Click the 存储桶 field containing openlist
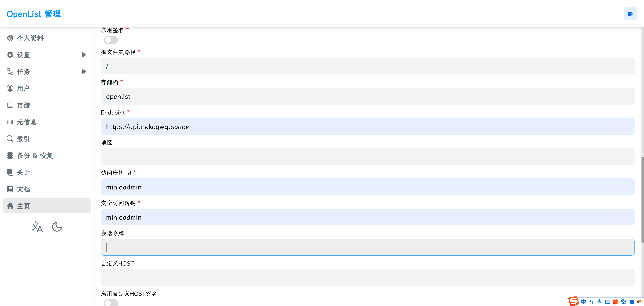The height and width of the screenshot is (306, 644). (x=367, y=96)
